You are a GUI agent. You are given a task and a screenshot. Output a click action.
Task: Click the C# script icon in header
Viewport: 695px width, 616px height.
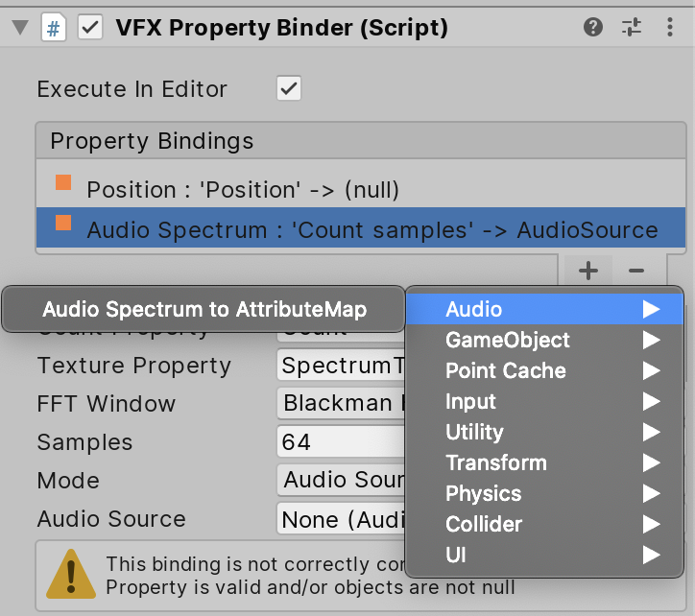point(54,27)
